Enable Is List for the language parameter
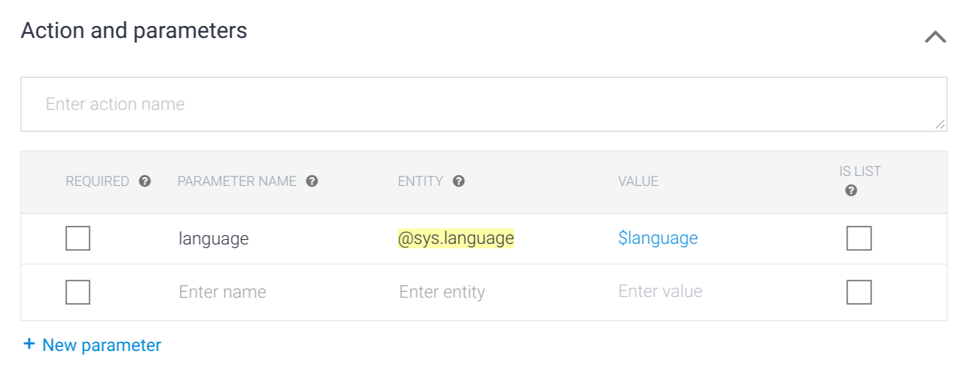This screenshot has height=373, width=980. pos(859,238)
